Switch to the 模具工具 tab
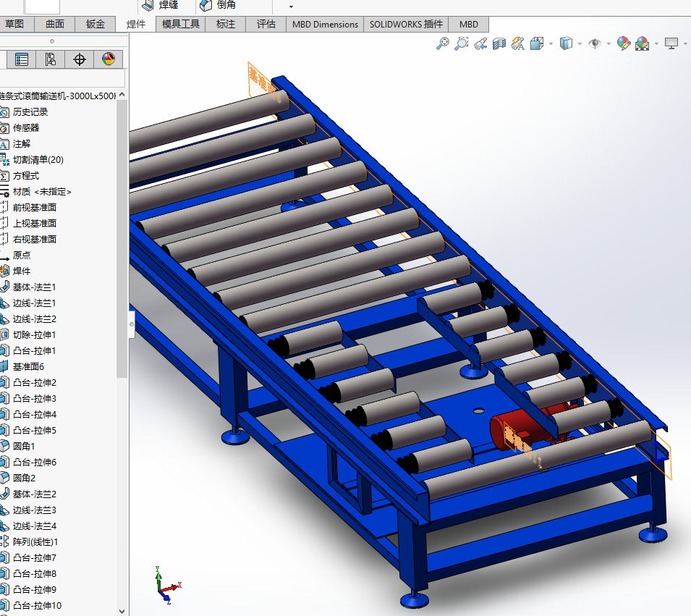This screenshot has width=691, height=616. (x=181, y=24)
